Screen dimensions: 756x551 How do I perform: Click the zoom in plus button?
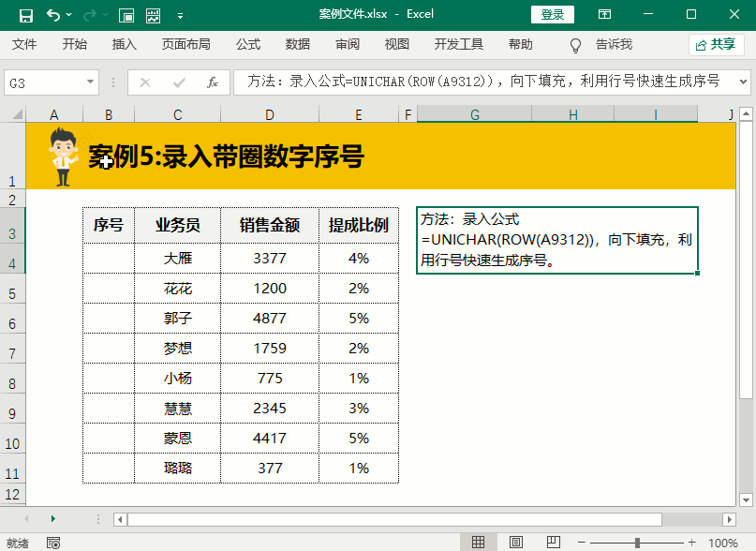(x=691, y=543)
